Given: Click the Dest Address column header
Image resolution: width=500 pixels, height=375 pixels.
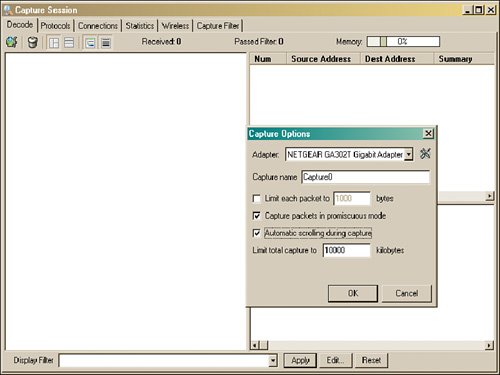Looking at the screenshot, I should click(x=397, y=59).
